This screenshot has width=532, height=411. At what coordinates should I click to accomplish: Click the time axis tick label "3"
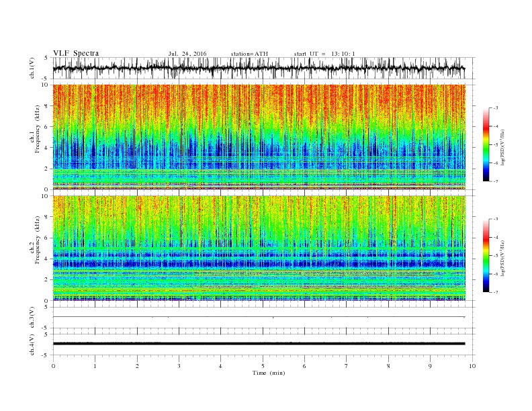(179, 366)
